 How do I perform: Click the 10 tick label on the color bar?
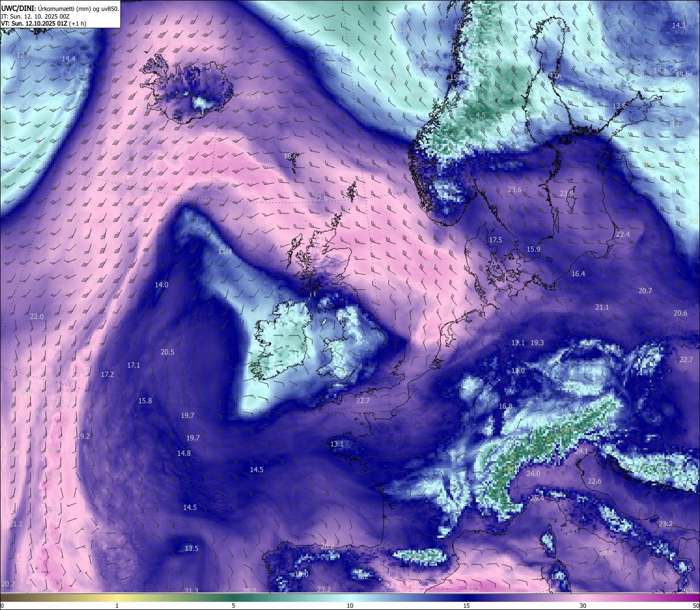point(350,606)
